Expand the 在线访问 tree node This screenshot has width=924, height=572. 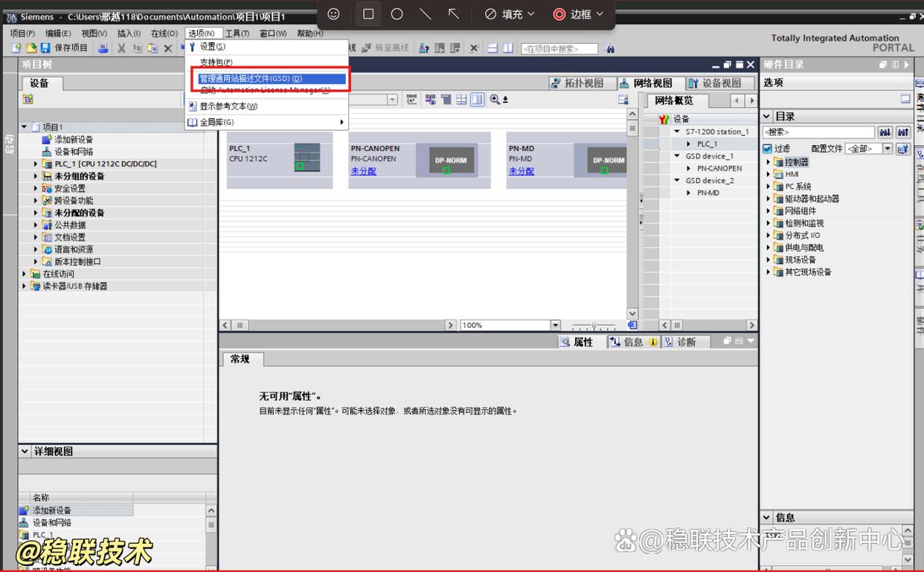[x=24, y=274]
